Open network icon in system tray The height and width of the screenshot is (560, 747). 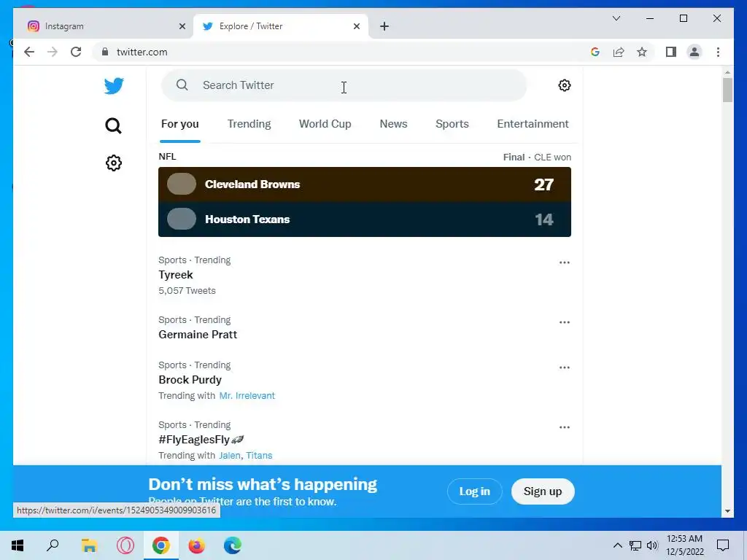(x=635, y=545)
